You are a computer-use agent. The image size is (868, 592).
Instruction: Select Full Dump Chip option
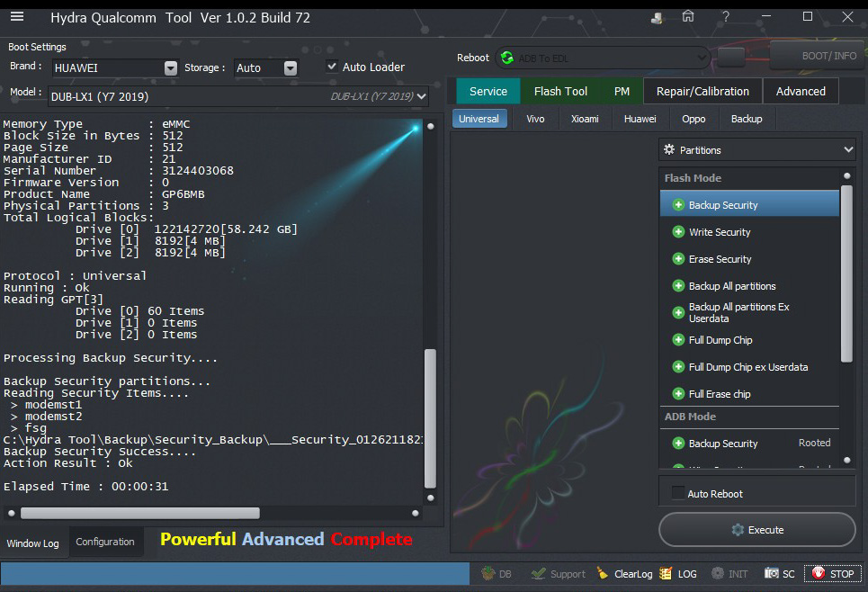click(720, 340)
